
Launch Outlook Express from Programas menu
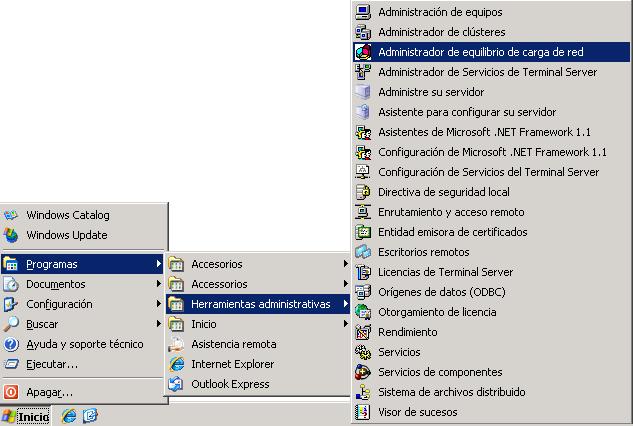pos(258,384)
